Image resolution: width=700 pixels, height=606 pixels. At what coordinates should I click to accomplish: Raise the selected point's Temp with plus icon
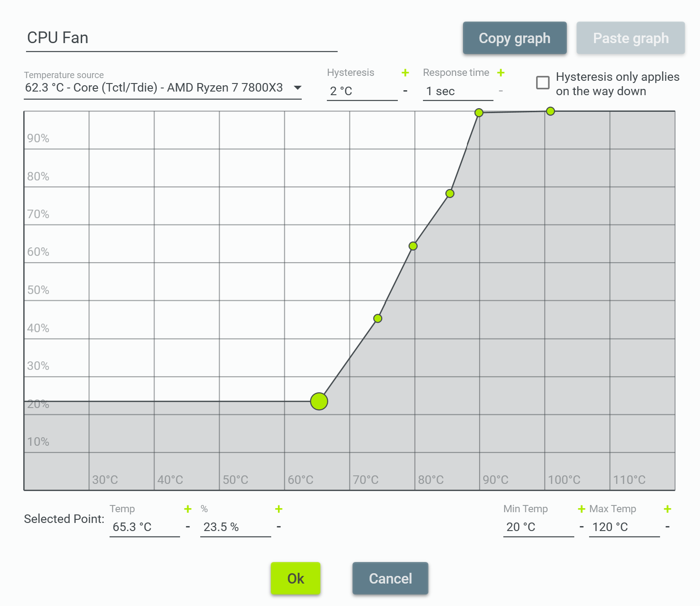tap(188, 509)
